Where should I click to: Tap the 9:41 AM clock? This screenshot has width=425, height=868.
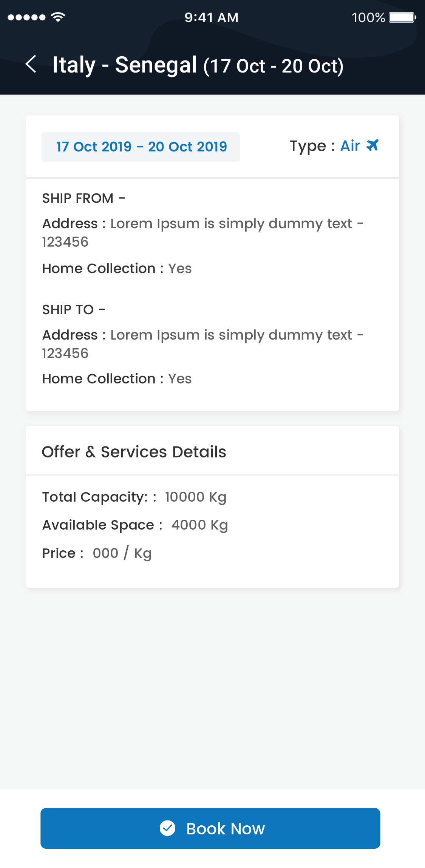pos(212,17)
